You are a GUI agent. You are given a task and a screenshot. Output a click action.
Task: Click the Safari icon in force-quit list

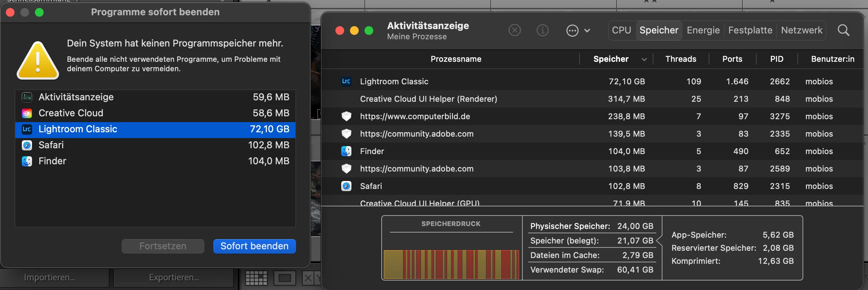tap(27, 145)
